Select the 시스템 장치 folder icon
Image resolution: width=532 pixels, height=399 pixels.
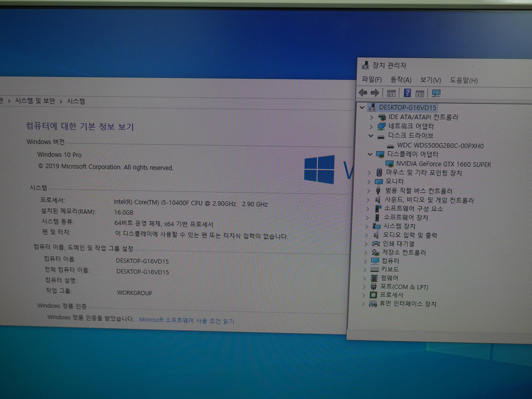point(377,226)
